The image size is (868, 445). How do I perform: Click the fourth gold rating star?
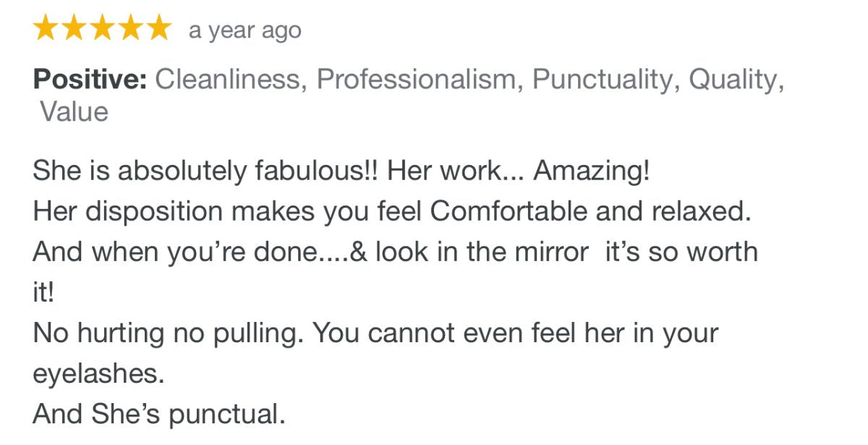click(129, 30)
